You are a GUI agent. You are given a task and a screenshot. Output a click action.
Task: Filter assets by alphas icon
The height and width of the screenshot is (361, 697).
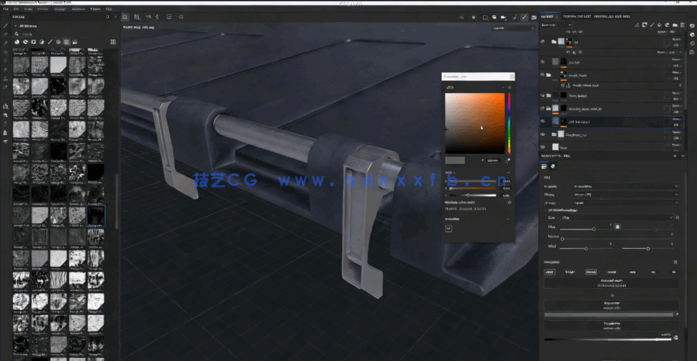(58, 42)
